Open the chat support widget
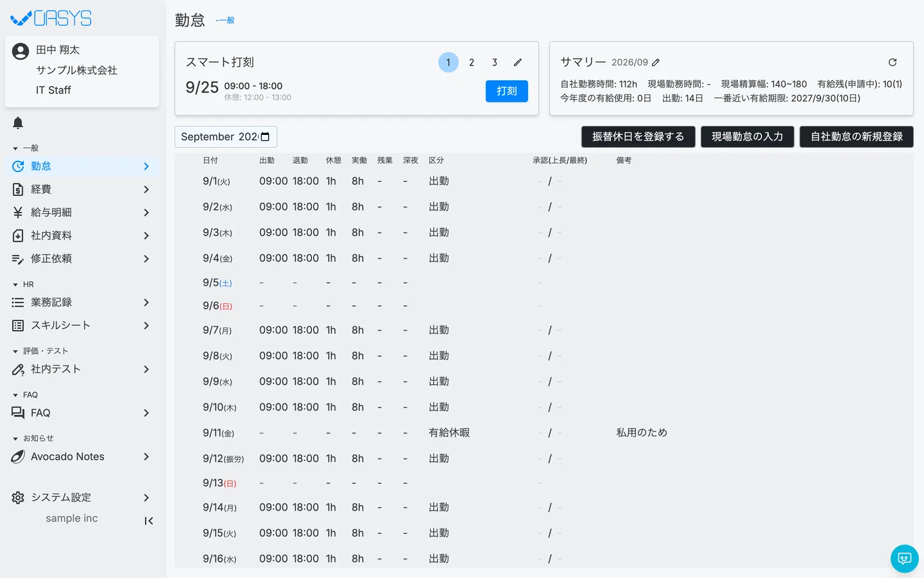The height and width of the screenshot is (578, 924). [x=905, y=559]
